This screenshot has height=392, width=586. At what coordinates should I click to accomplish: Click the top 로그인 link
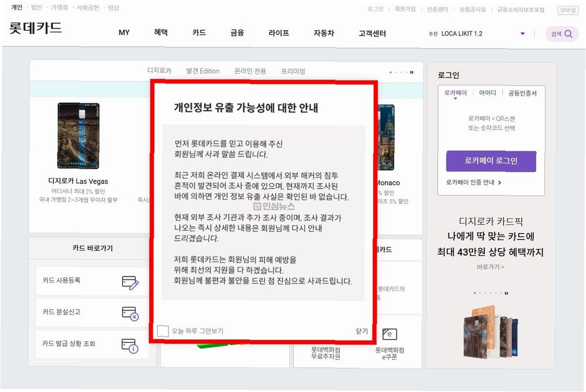376,9
